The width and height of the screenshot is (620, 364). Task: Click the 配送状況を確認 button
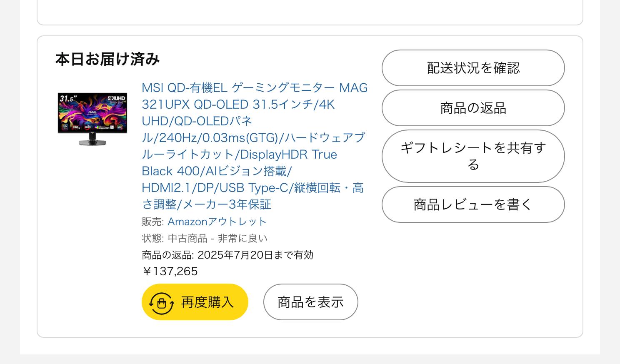click(473, 68)
